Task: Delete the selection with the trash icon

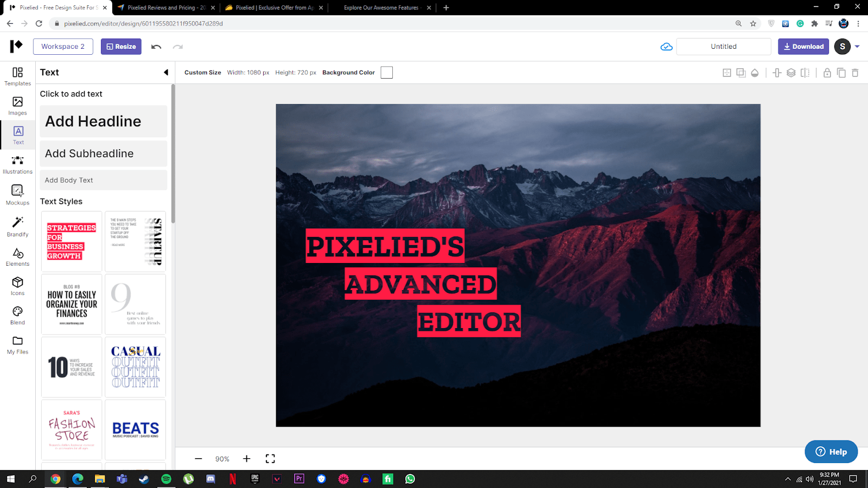Action: pos(856,72)
